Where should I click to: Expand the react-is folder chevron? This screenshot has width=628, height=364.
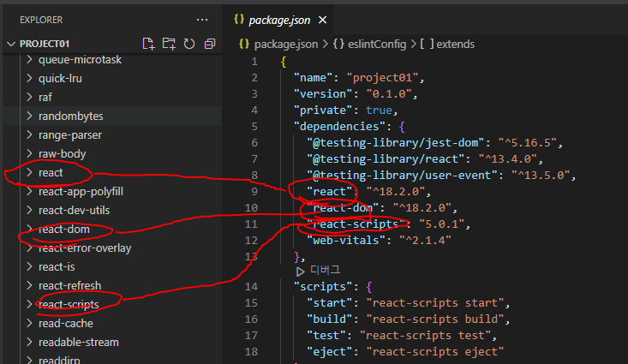pos(29,266)
